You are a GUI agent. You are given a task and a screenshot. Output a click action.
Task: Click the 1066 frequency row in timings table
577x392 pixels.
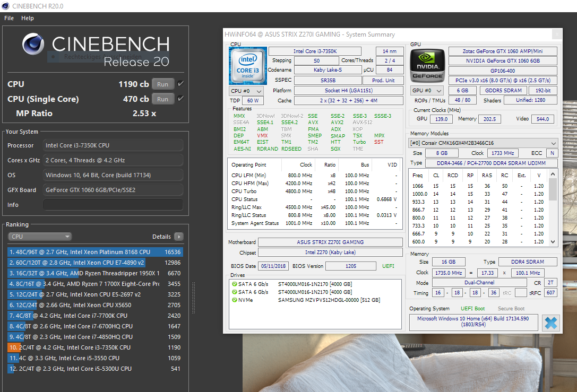(478, 186)
